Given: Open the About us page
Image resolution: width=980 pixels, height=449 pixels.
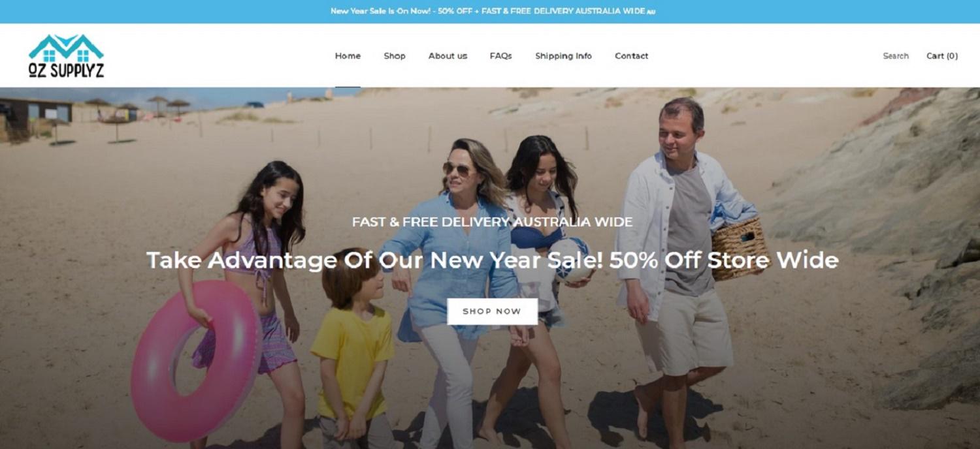Looking at the screenshot, I should [x=448, y=56].
